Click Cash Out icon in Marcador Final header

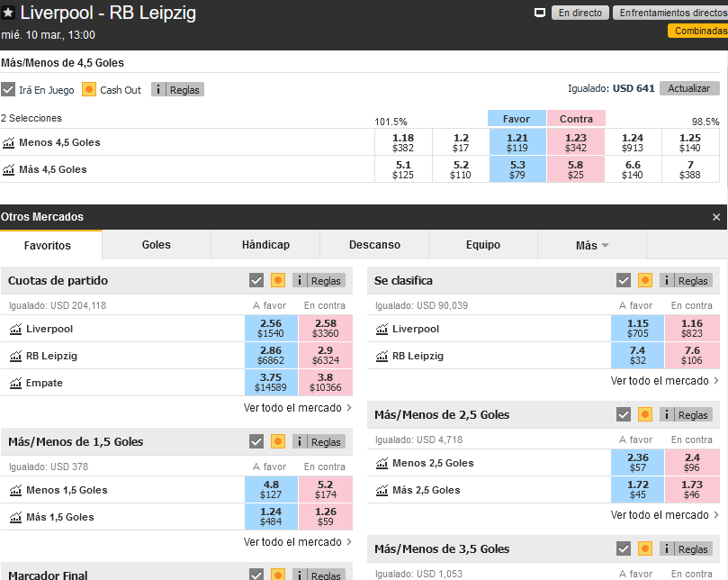point(278,575)
